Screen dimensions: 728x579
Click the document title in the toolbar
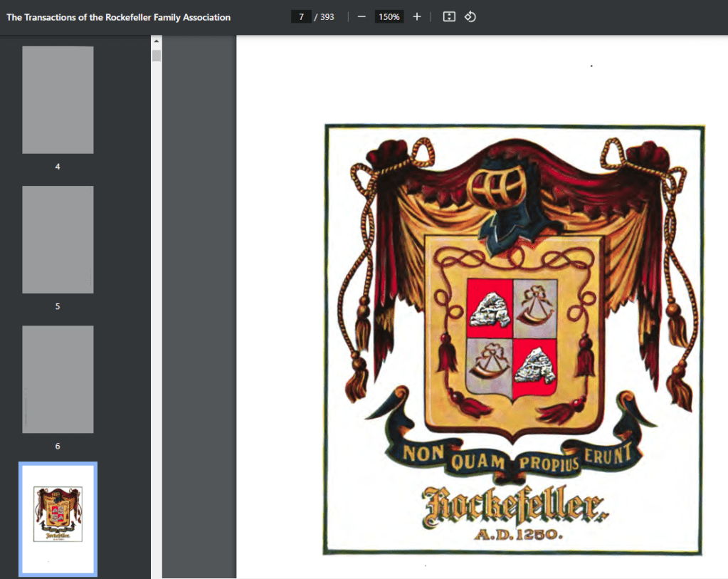point(118,17)
